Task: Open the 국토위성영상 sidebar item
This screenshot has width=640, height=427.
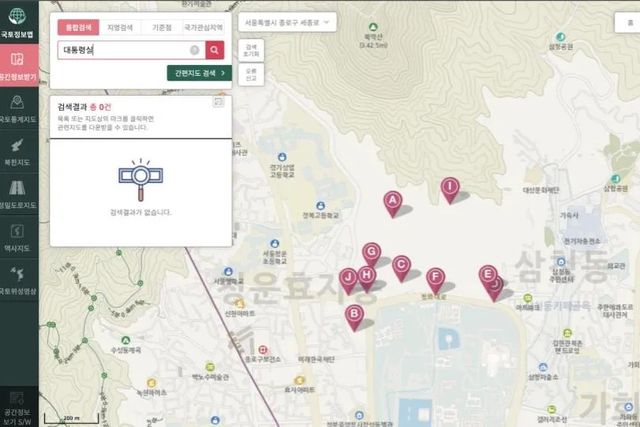Action: point(19,280)
